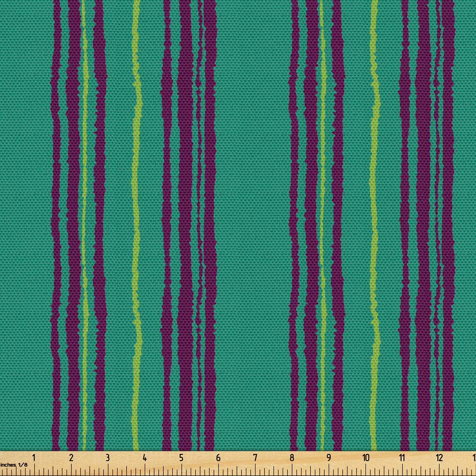Click the 'inches 1/8' ruler label

coord(14,465)
